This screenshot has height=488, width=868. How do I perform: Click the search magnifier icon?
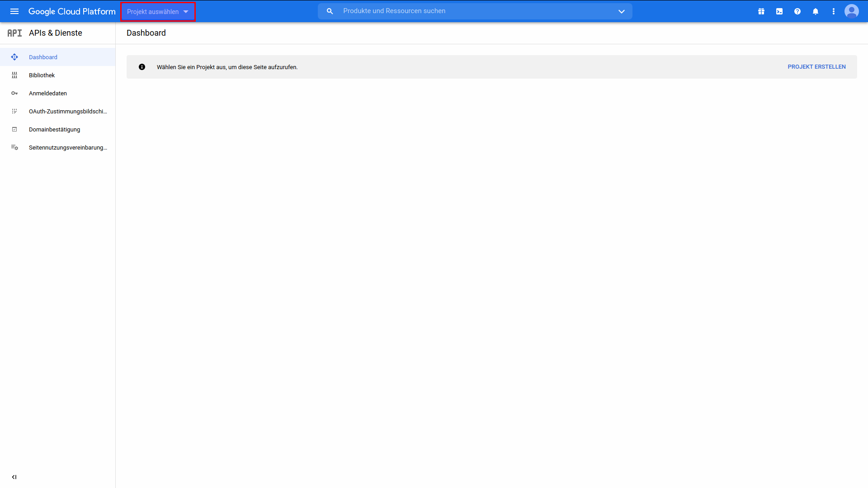(330, 11)
